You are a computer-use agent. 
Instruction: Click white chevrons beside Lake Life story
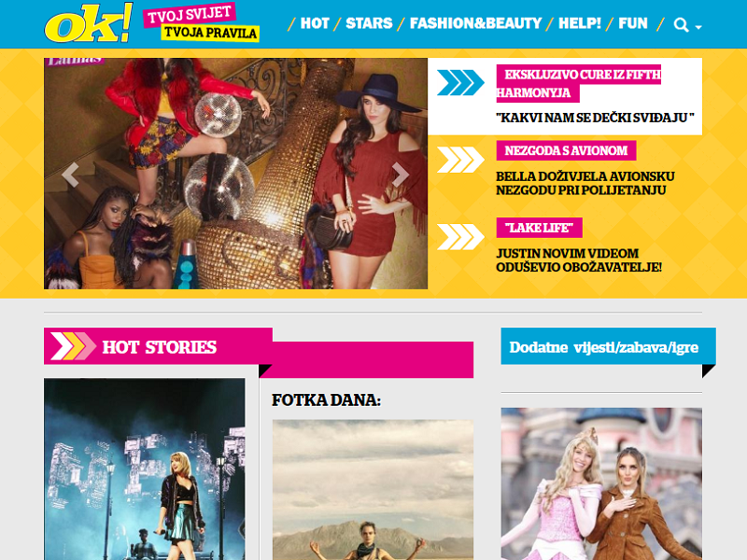[460, 237]
